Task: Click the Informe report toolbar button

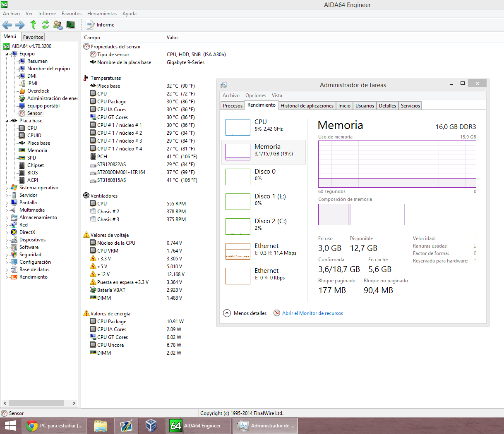Action: click(100, 25)
